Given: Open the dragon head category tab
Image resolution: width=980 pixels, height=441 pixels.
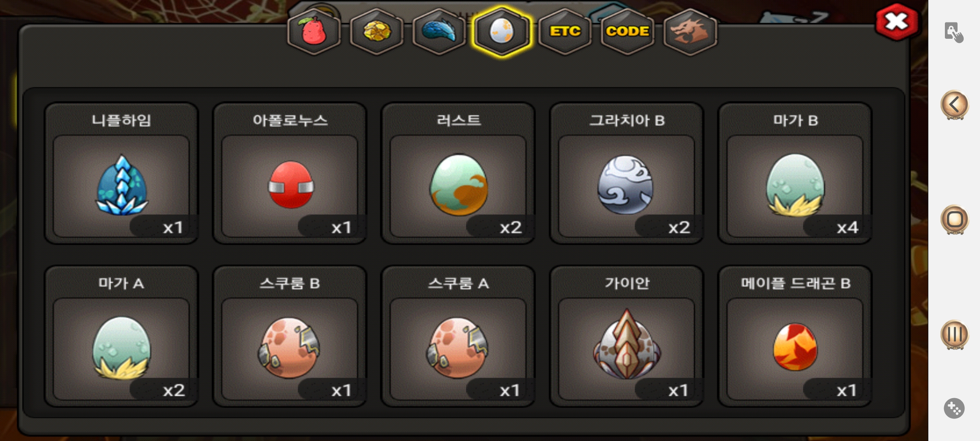Looking at the screenshot, I should point(690,31).
